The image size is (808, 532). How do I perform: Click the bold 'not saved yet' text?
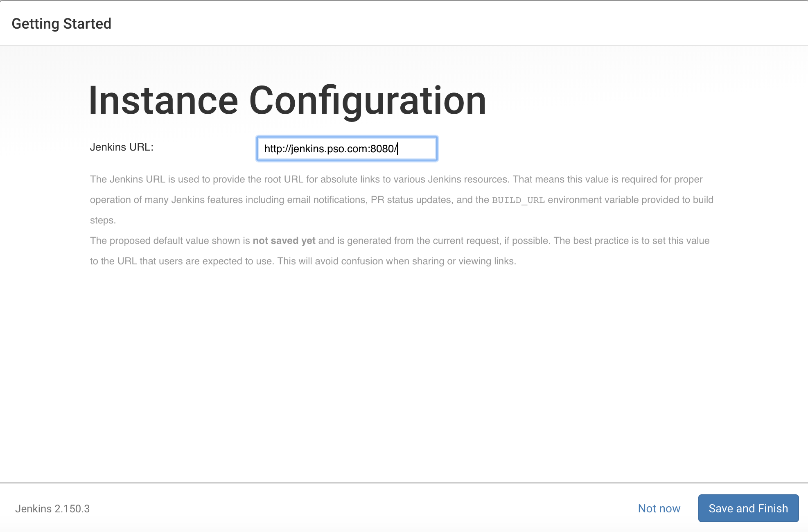click(284, 241)
